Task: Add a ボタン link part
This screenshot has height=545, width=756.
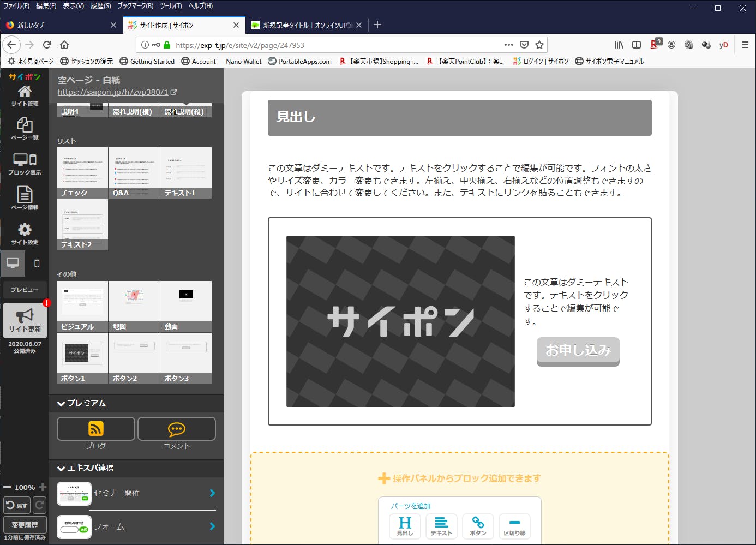Action: (x=478, y=526)
